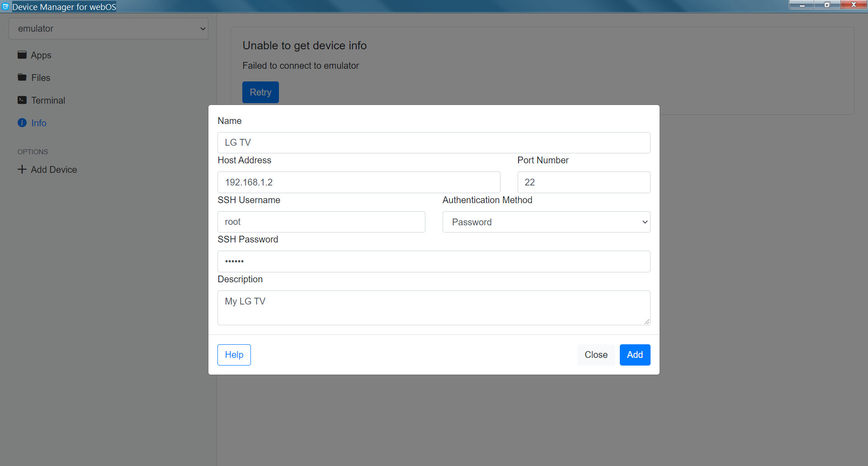The height and width of the screenshot is (466, 868).
Task: Click the Files folder icon
Action: (22, 77)
